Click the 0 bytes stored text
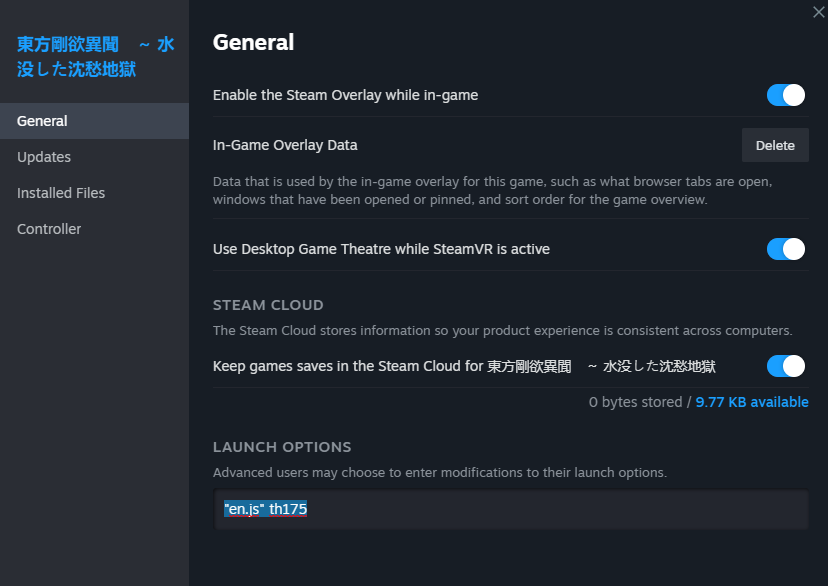Screen dimensions: 828x586 click(634, 402)
